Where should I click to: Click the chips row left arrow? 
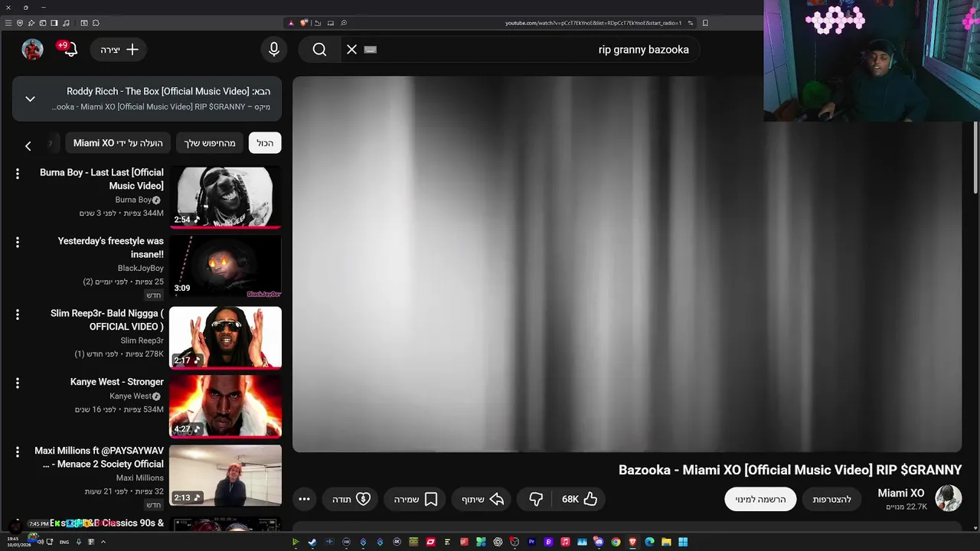click(x=28, y=145)
